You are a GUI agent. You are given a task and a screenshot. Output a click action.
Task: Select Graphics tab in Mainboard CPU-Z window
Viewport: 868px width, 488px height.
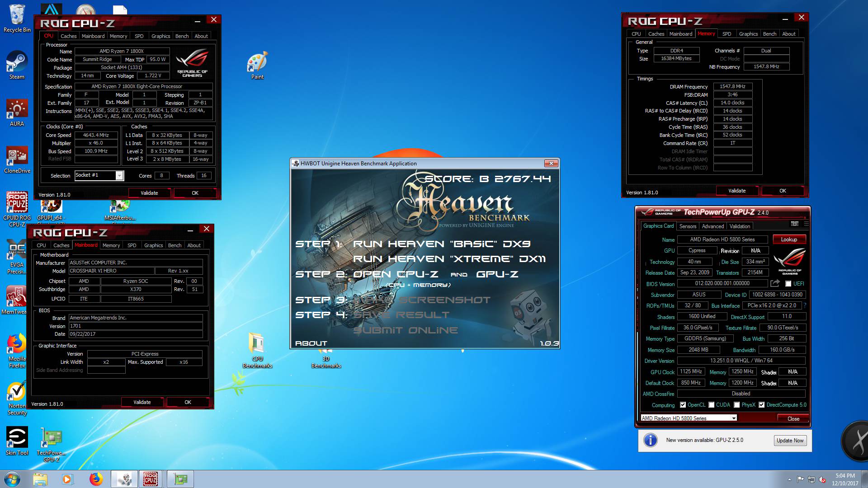point(154,245)
